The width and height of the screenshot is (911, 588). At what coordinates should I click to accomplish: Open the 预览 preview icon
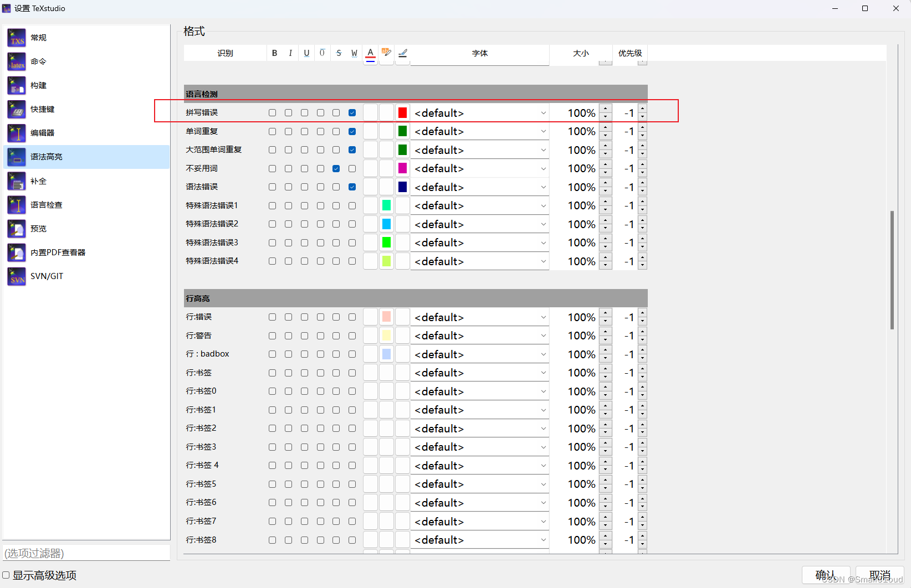17,229
